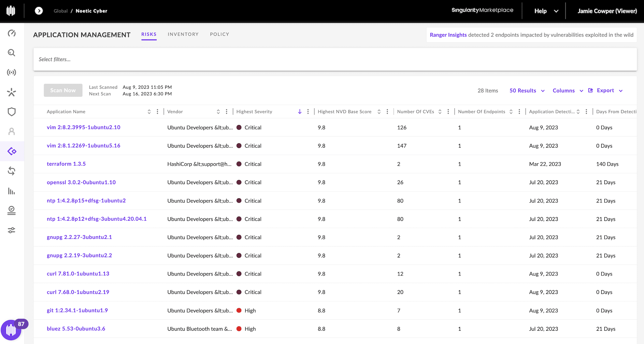Click the magnifier search icon in sidebar
This screenshot has height=344, width=644.
click(x=12, y=53)
